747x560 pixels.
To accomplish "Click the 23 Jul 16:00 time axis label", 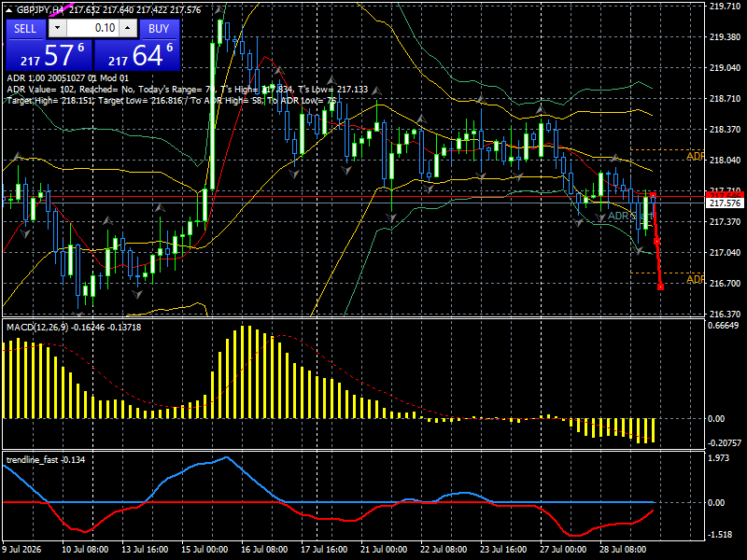I will (503, 550).
